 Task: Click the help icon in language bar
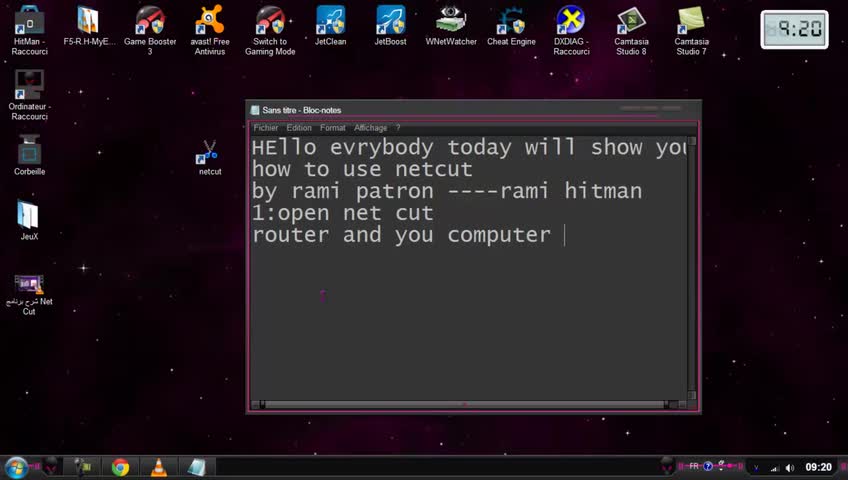708,466
